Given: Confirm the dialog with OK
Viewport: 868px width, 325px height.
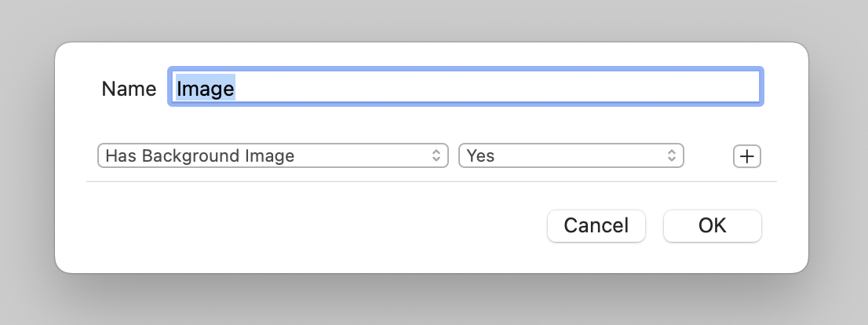Looking at the screenshot, I should [712, 226].
